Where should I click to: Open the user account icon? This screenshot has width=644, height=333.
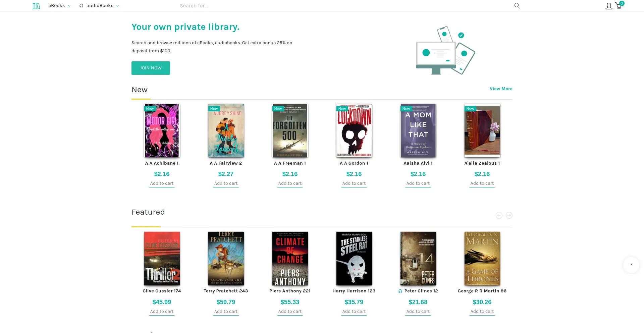tap(608, 6)
